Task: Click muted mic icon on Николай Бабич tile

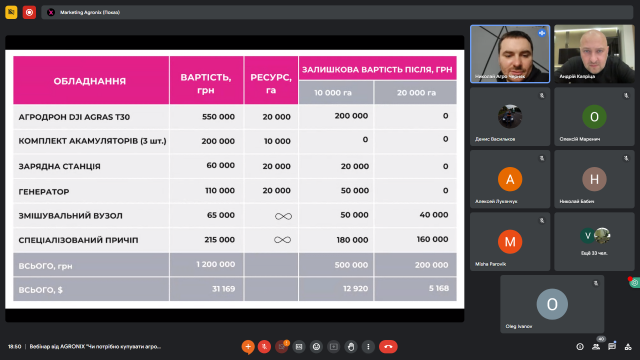Action: click(x=626, y=158)
